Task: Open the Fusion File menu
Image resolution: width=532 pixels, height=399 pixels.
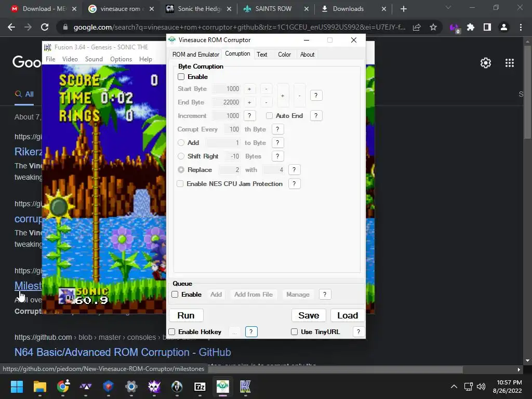Action: tap(50, 59)
